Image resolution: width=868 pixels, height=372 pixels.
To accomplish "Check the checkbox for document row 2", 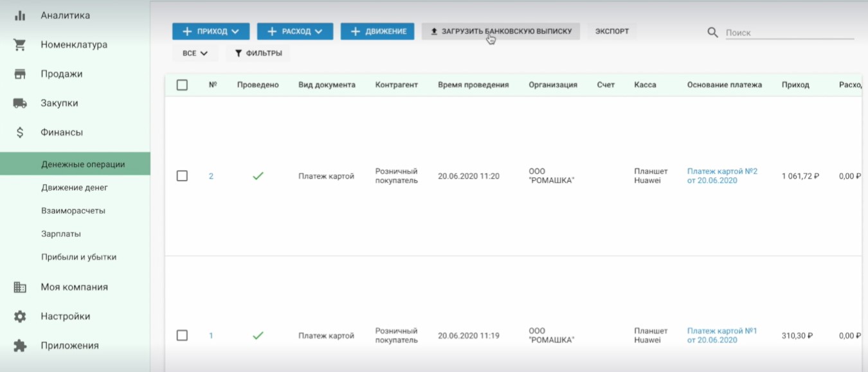I will click(x=182, y=175).
